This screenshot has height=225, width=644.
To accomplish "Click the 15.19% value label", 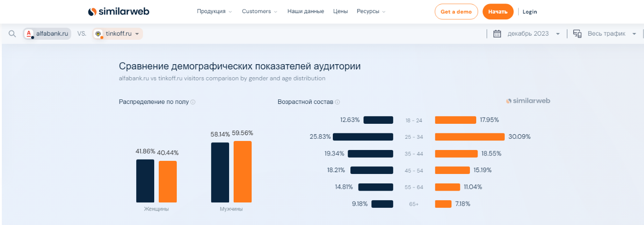I will (x=483, y=170).
